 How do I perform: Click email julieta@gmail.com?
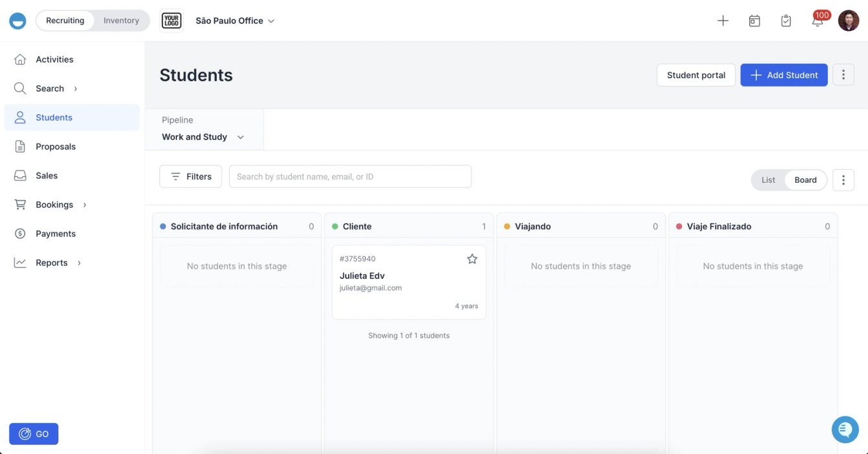tap(371, 288)
